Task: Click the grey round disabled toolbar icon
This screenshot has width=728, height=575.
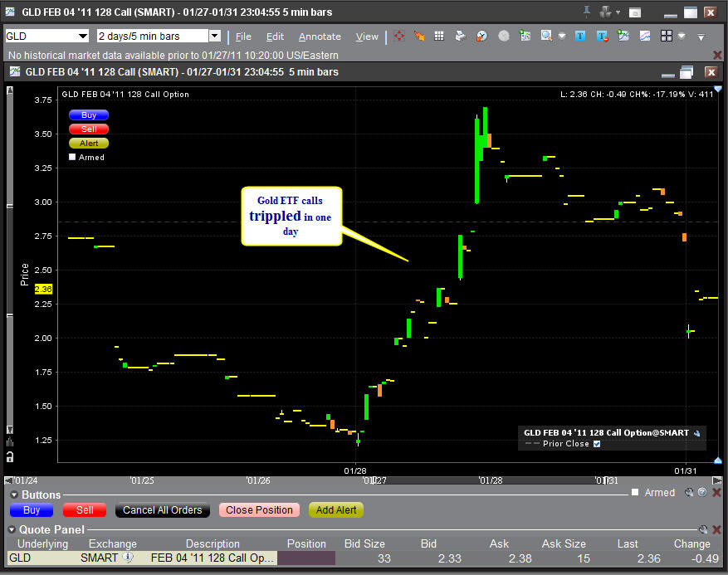Action: point(504,37)
